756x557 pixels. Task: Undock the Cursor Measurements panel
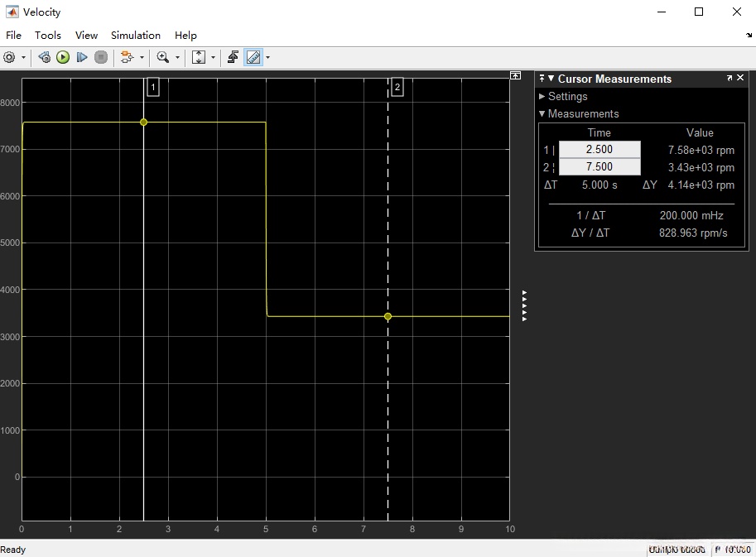click(x=730, y=79)
